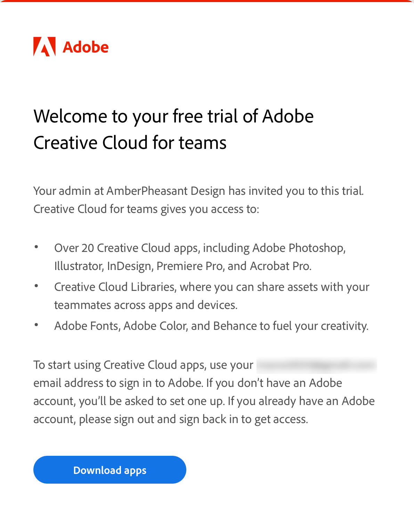Image resolution: width=414 pixels, height=532 pixels.
Task: Click 'Creative Cloud for teams gives you access' line
Action: pyautogui.click(x=146, y=209)
